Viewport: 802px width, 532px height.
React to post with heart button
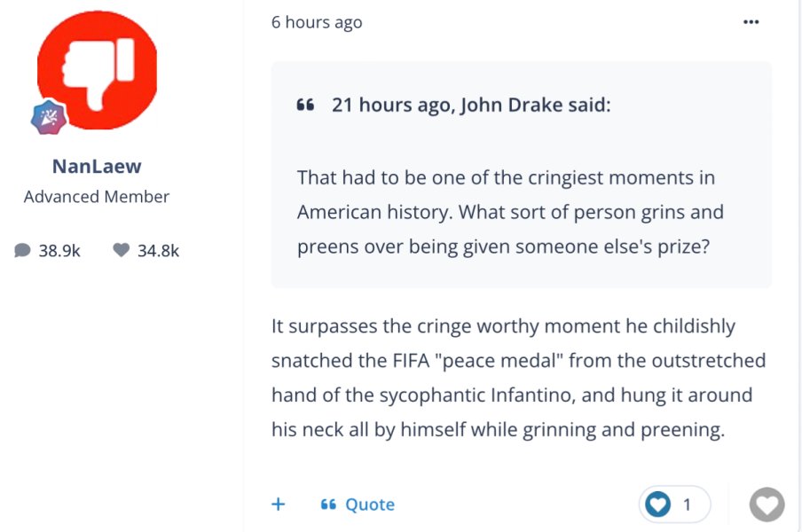[x=767, y=505]
